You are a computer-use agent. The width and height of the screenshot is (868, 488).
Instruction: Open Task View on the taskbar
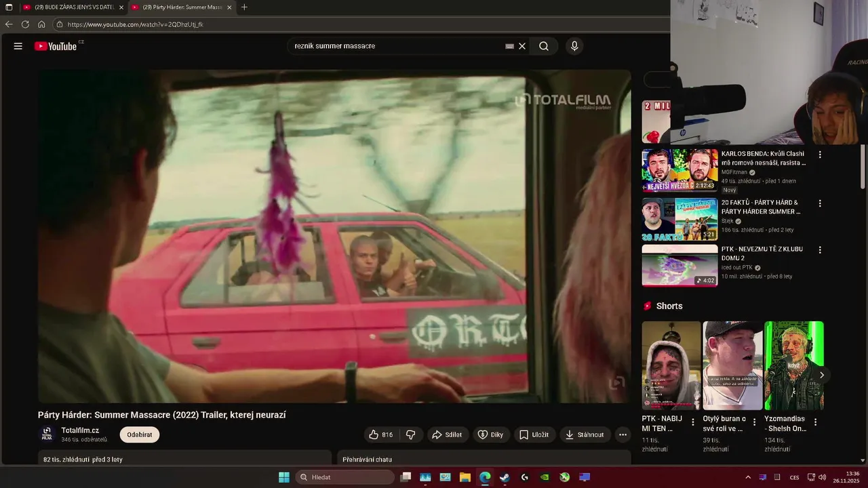click(x=406, y=477)
